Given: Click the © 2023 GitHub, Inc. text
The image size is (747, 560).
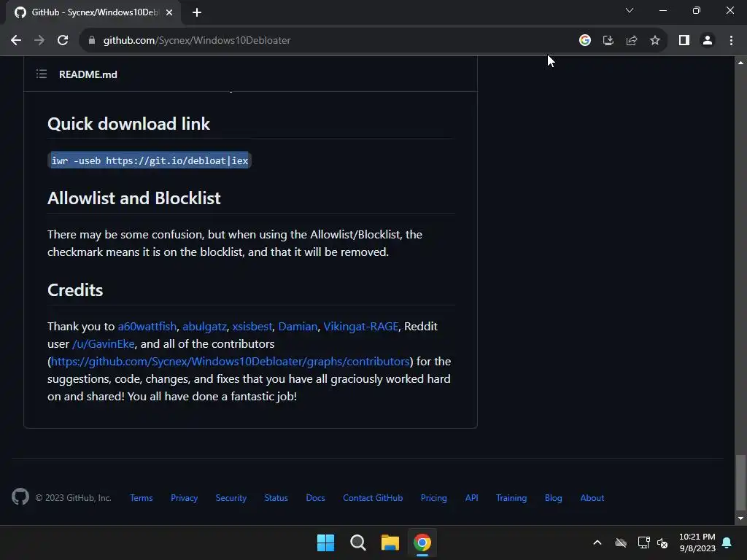Looking at the screenshot, I should [x=74, y=497].
